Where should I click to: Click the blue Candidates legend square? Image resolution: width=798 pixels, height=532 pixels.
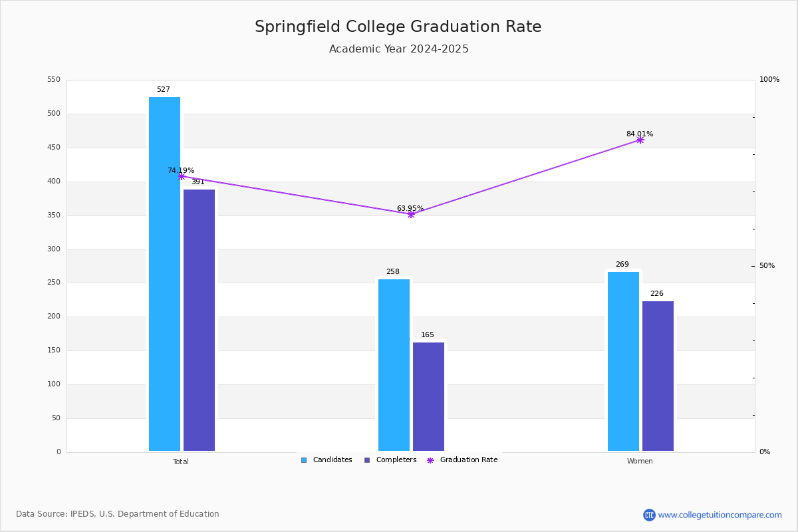(x=304, y=460)
